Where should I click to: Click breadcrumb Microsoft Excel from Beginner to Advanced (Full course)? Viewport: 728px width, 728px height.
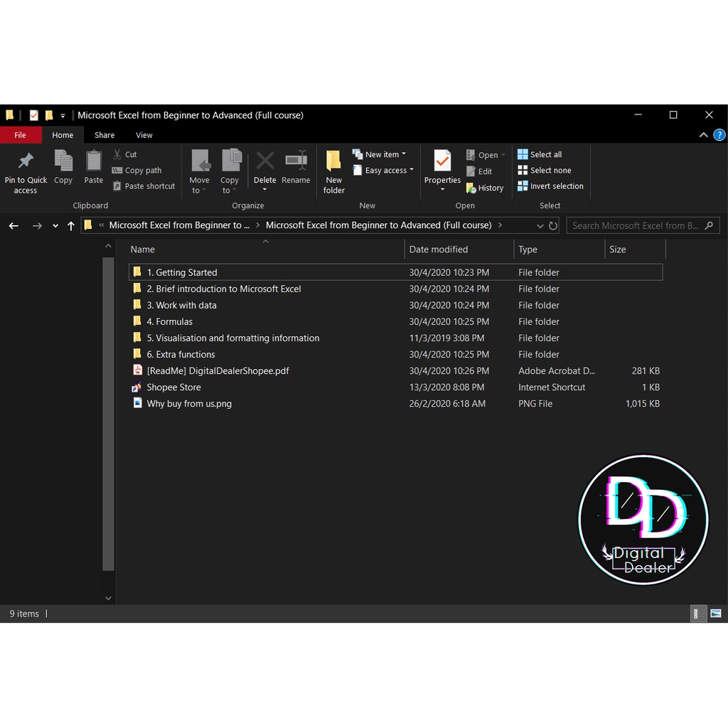click(x=378, y=225)
